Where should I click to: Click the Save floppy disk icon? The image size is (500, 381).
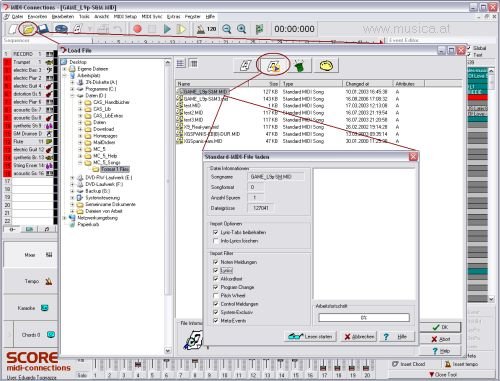[x=44, y=29]
